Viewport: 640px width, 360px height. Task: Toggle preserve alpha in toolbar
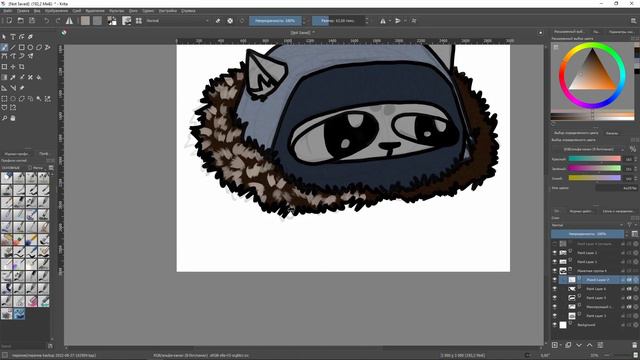[230, 20]
